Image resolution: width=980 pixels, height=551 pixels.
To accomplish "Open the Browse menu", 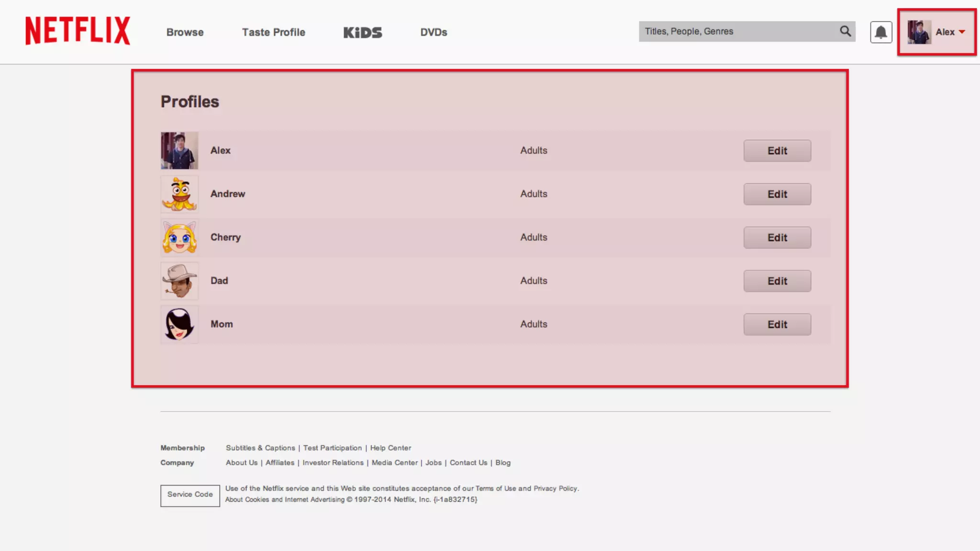I will click(x=185, y=33).
